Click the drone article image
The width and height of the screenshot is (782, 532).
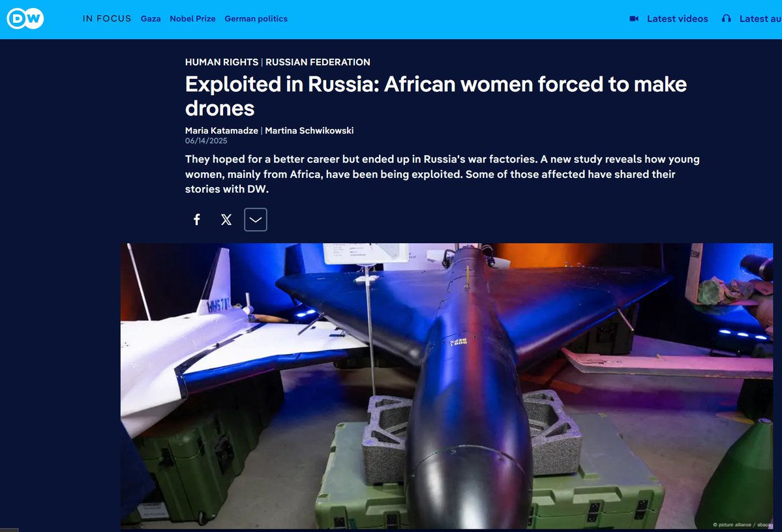point(447,385)
